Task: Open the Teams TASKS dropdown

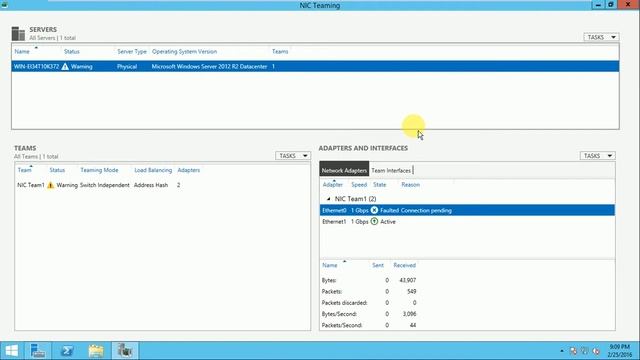Action: 293,156
